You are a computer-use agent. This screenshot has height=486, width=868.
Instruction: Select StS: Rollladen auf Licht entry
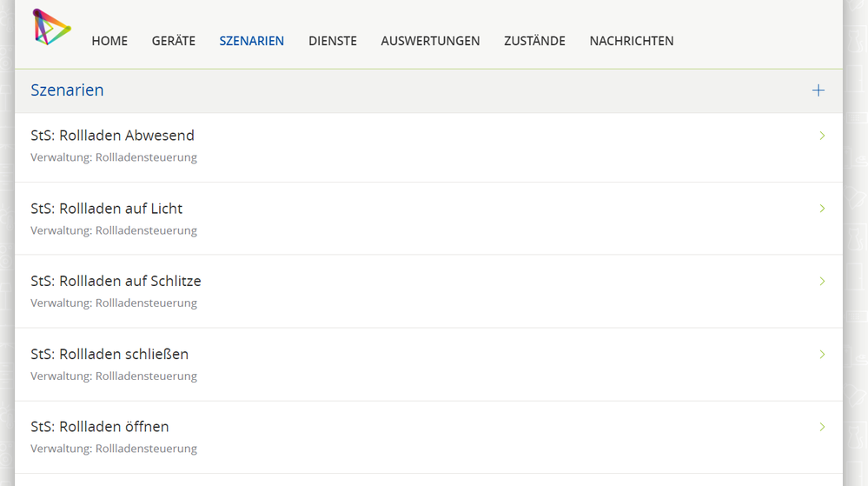106,209
